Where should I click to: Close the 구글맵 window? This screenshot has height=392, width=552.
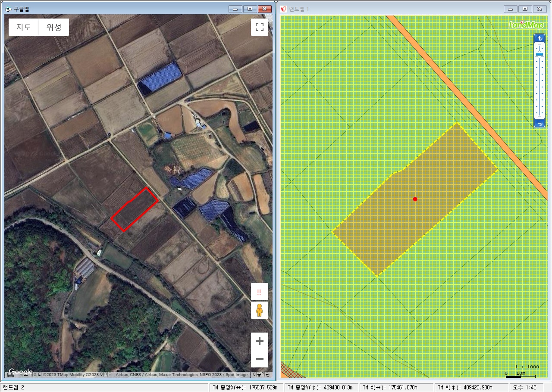(x=264, y=9)
